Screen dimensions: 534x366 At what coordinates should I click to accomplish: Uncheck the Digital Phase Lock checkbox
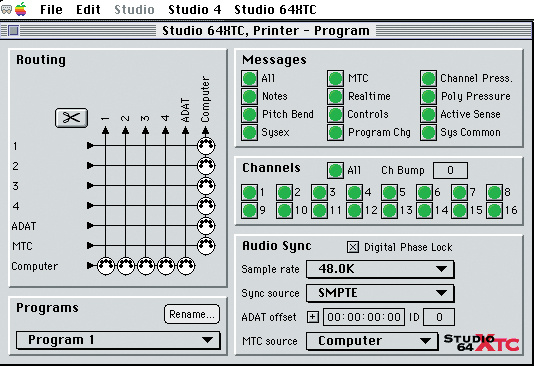point(353,247)
